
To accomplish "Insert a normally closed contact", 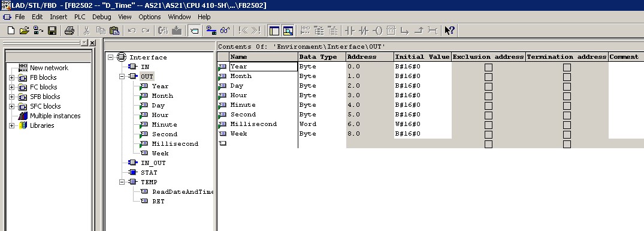I will coord(364,31).
